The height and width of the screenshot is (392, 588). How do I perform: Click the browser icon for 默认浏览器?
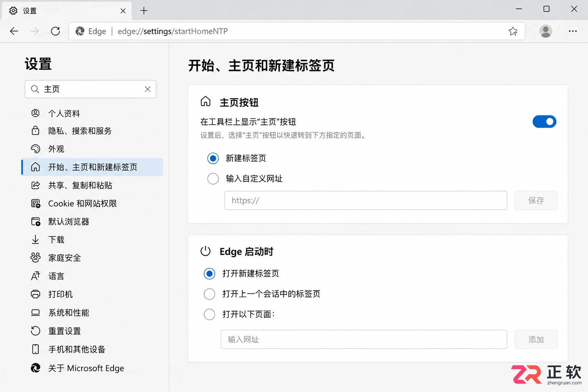coord(36,221)
